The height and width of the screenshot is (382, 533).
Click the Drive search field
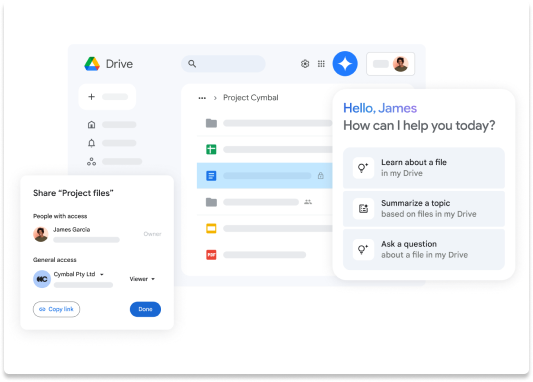click(223, 64)
